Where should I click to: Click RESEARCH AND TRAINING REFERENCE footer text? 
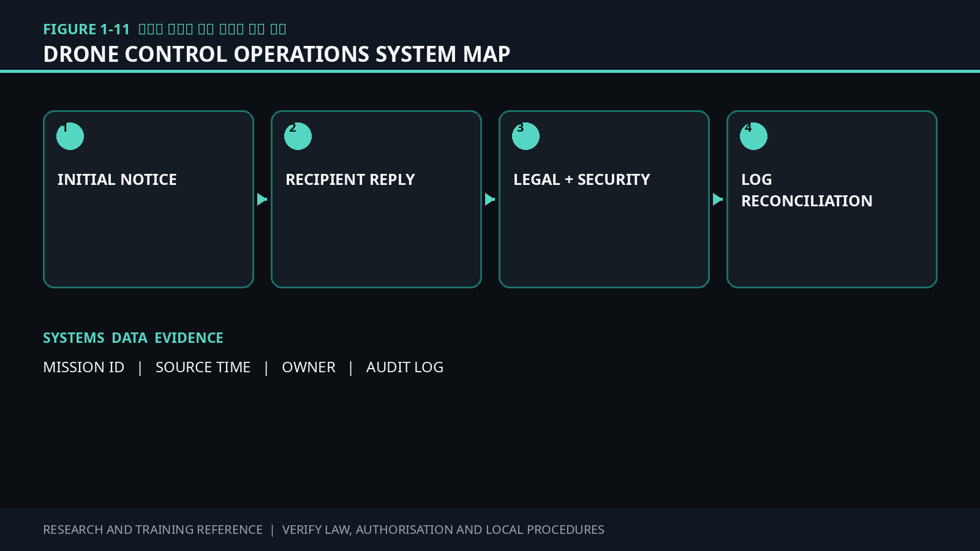pyautogui.click(x=153, y=530)
